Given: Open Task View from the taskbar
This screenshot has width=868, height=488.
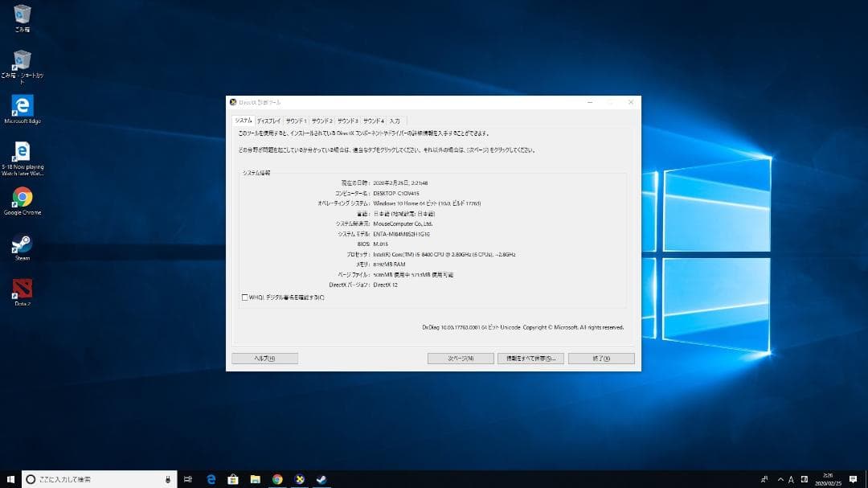Looking at the screenshot, I should point(188,478).
